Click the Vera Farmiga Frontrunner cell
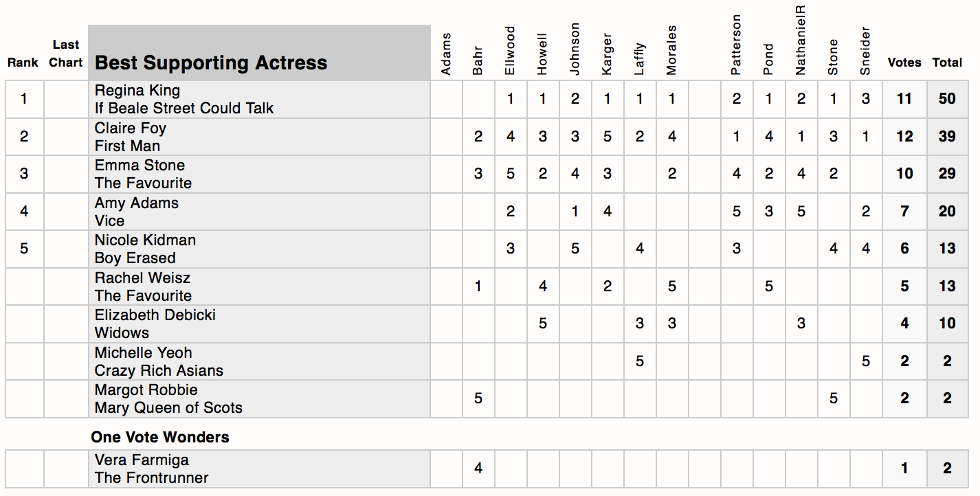Image resolution: width=980 pixels, height=496 pixels. (259, 469)
